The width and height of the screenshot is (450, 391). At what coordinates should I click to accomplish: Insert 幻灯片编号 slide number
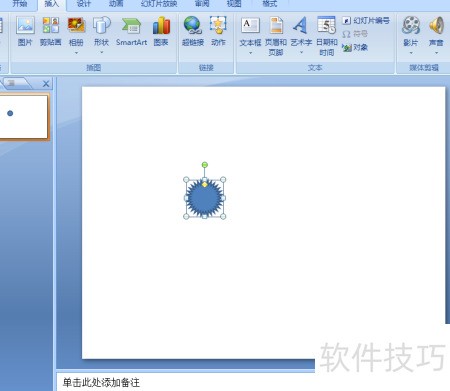[x=366, y=21]
